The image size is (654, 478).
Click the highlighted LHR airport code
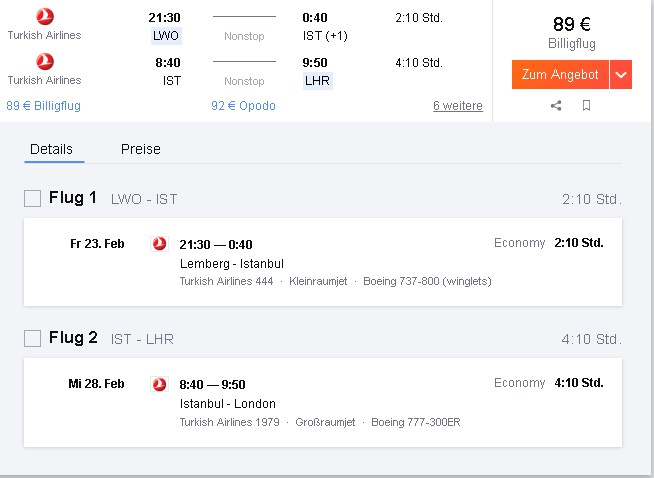317,81
